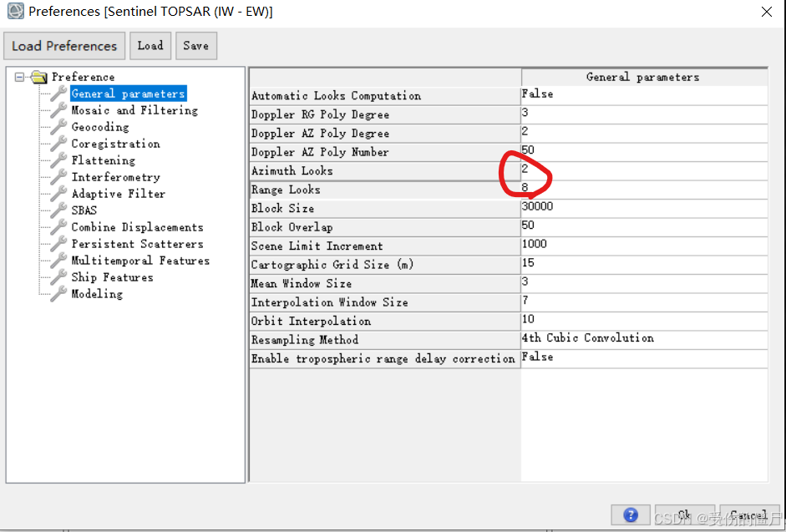Edit the Orbit Interpolation value 10
786x532 pixels.
pos(644,321)
